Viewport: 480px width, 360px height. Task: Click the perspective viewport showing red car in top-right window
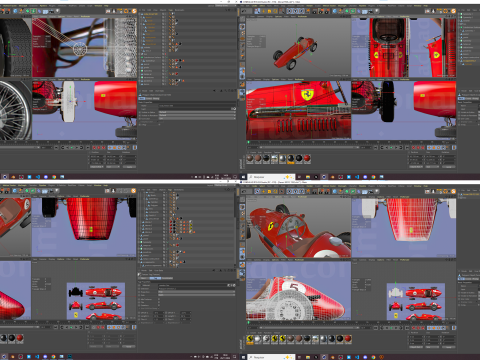(298, 48)
